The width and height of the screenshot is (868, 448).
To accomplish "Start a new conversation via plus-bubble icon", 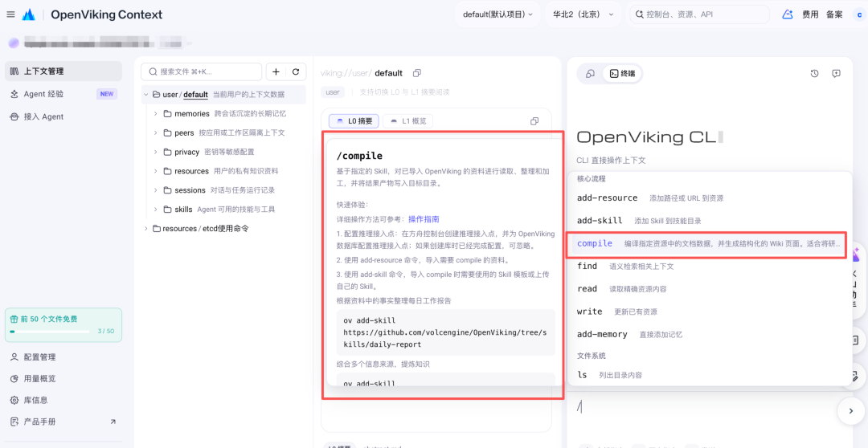I will coord(837,74).
